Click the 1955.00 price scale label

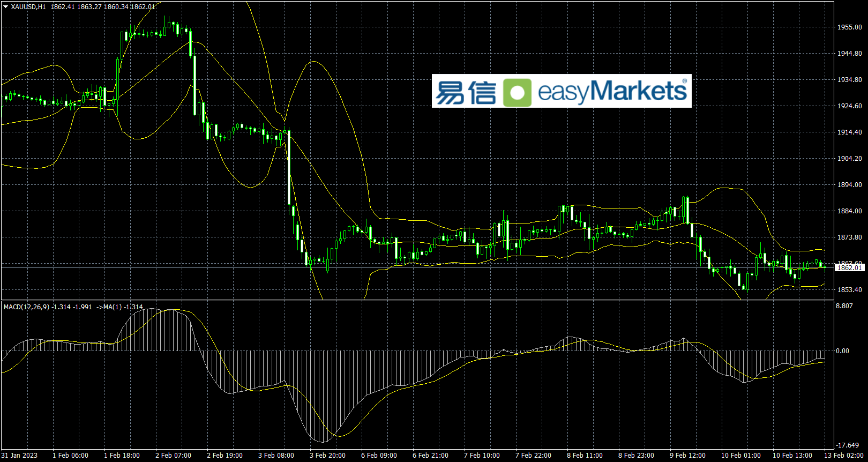tap(850, 27)
